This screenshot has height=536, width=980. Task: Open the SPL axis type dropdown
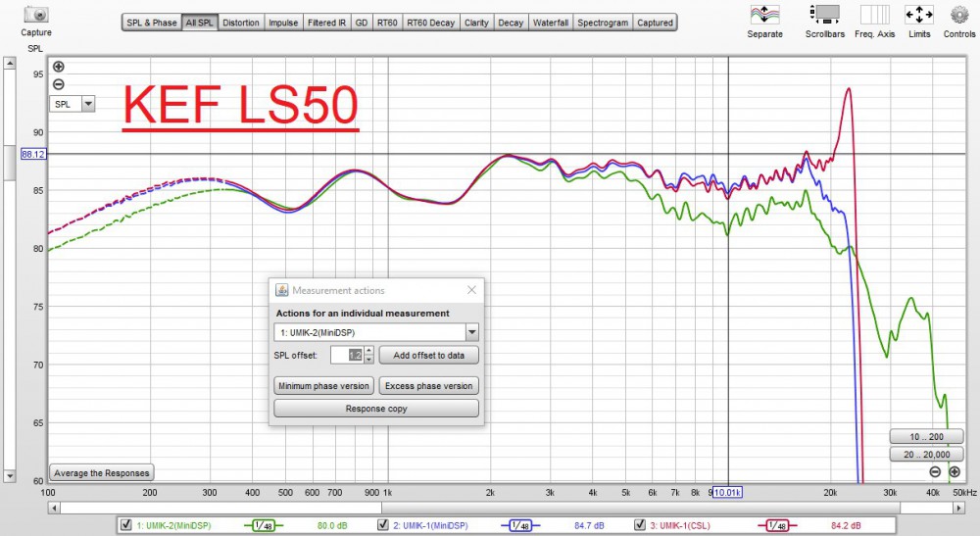pos(88,104)
